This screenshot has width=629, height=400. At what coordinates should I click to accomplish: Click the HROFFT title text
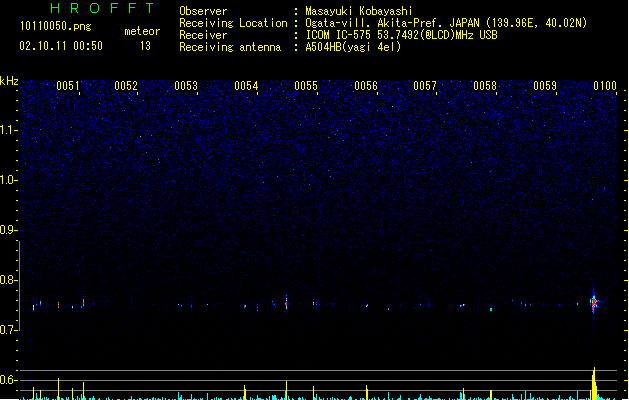pos(102,8)
